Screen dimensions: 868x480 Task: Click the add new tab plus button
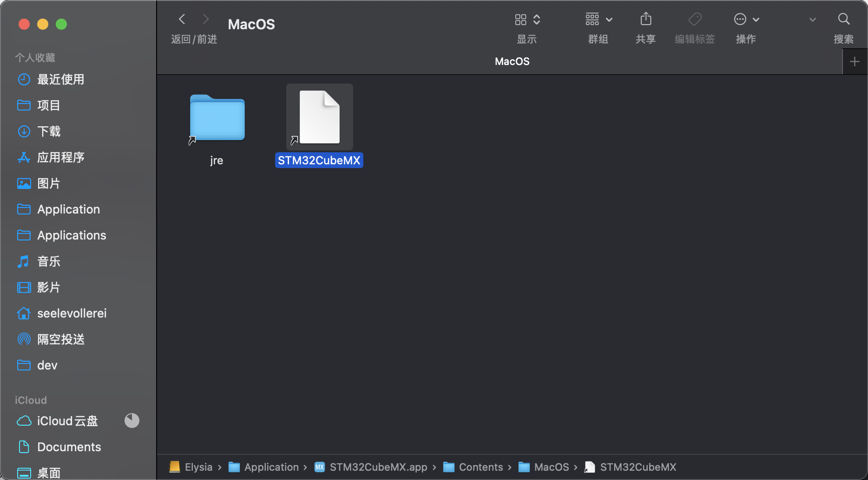(855, 62)
